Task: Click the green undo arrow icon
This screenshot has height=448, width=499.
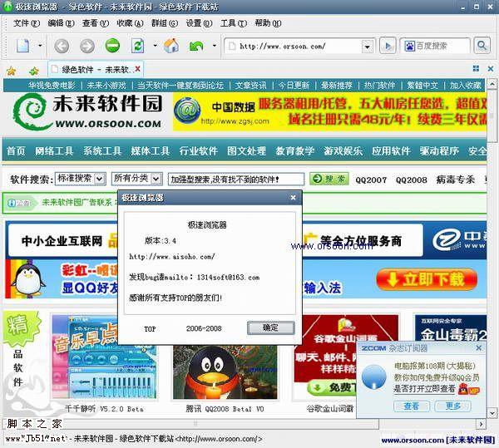Action: 196,47
